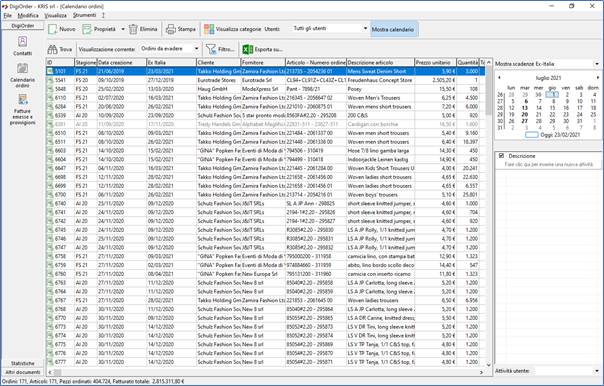Viewport: 604px width, 386px height.
Task: Click row icon of order 6777
Action: point(50,362)
